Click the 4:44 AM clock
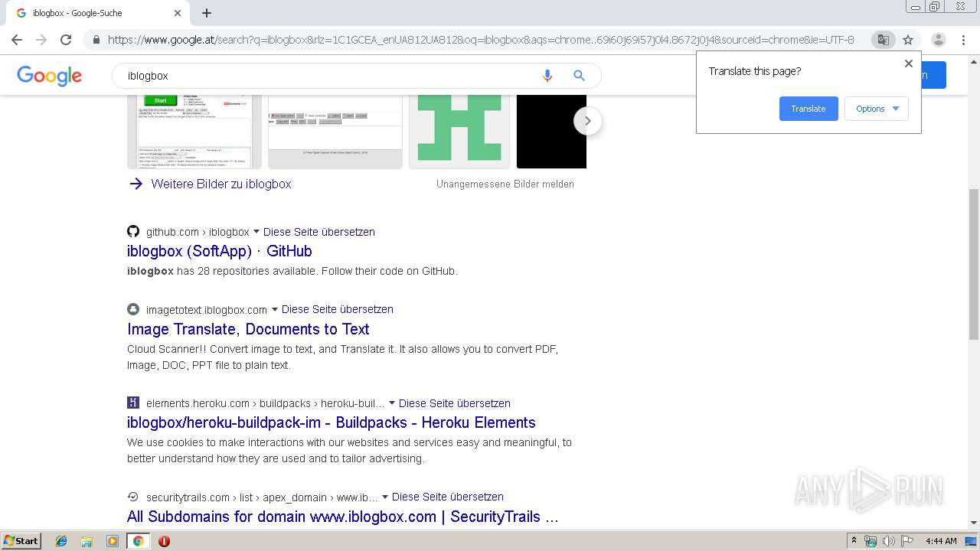The image size is (980, 551). pyautogui.click(x=941, y=541)
